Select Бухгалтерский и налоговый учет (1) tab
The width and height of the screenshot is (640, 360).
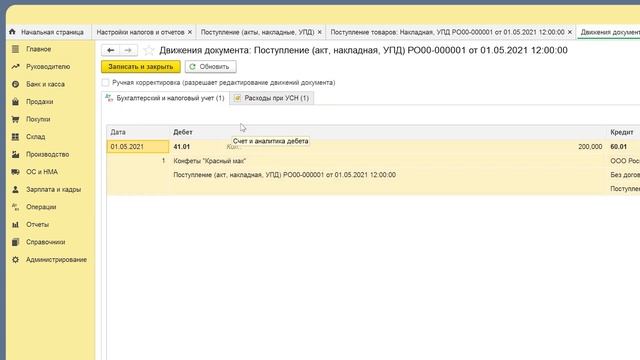[x=165, y=98]
